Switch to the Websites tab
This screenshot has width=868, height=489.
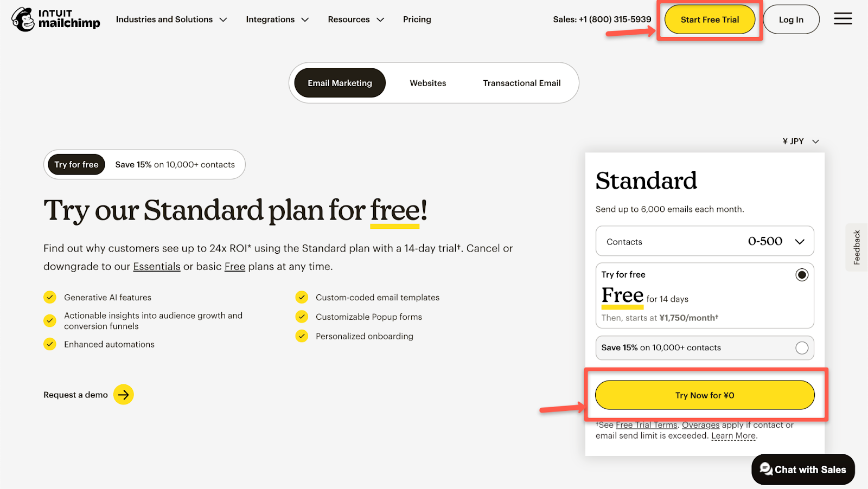coord(427,83)
